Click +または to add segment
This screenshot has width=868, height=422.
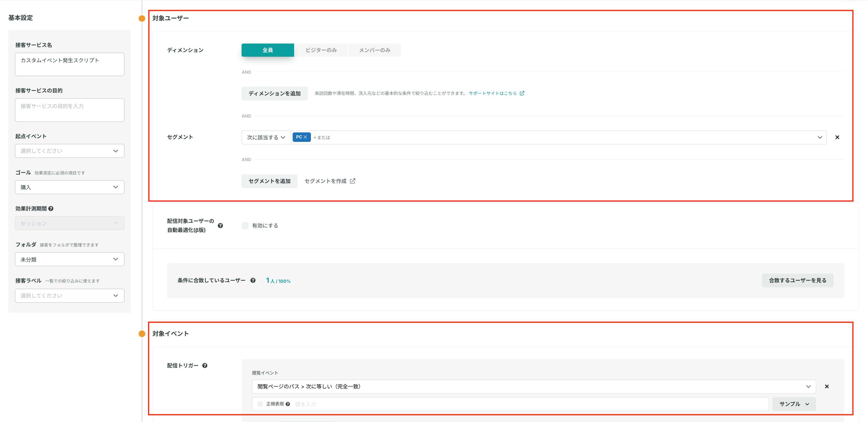(321, 138)
